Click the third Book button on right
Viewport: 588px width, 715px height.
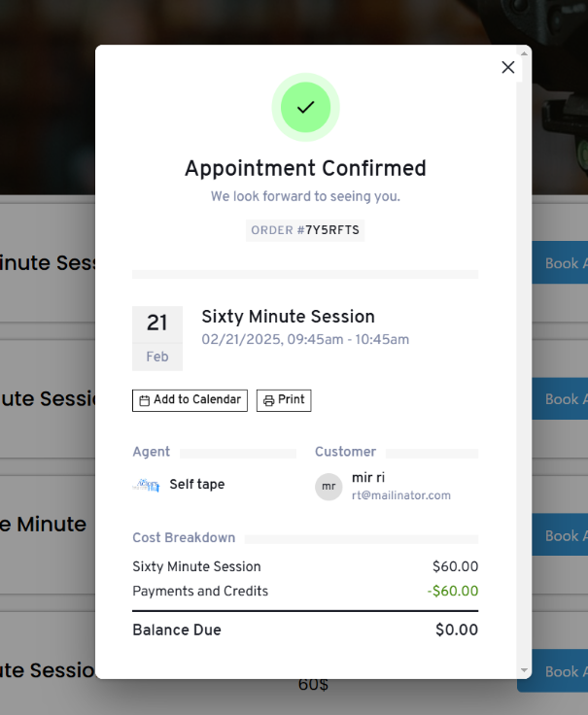(x=560, y=535)
